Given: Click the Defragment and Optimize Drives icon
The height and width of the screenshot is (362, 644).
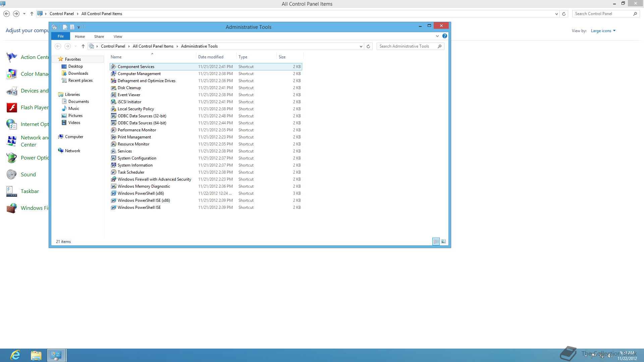Looking at the screenshot, I should click(x=113, y=81).
